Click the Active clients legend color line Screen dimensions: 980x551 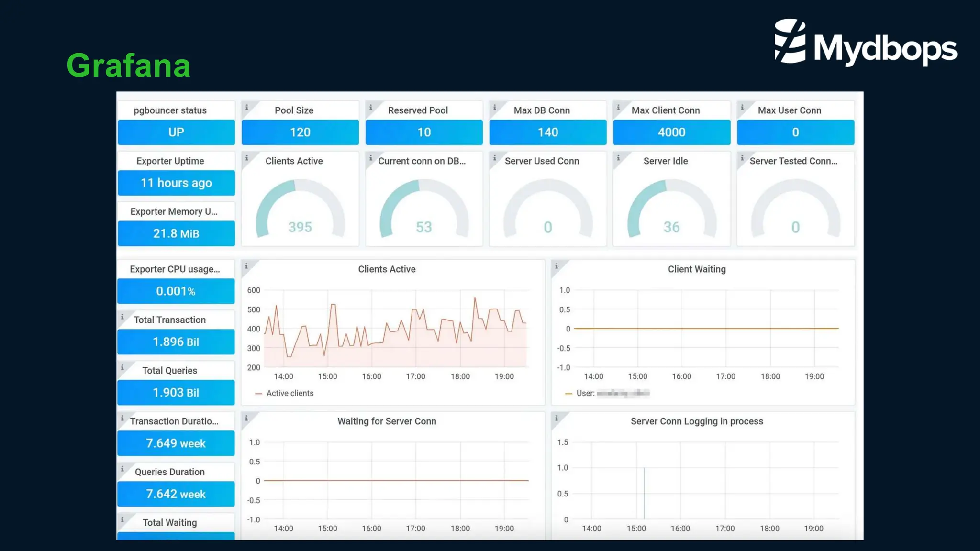pos(259,394)
